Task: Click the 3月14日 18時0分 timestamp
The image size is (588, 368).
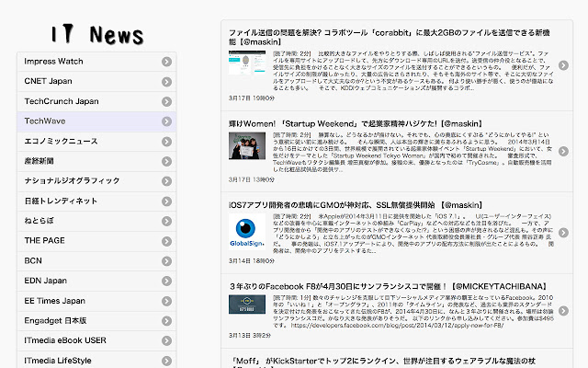Action: point(252,261)
